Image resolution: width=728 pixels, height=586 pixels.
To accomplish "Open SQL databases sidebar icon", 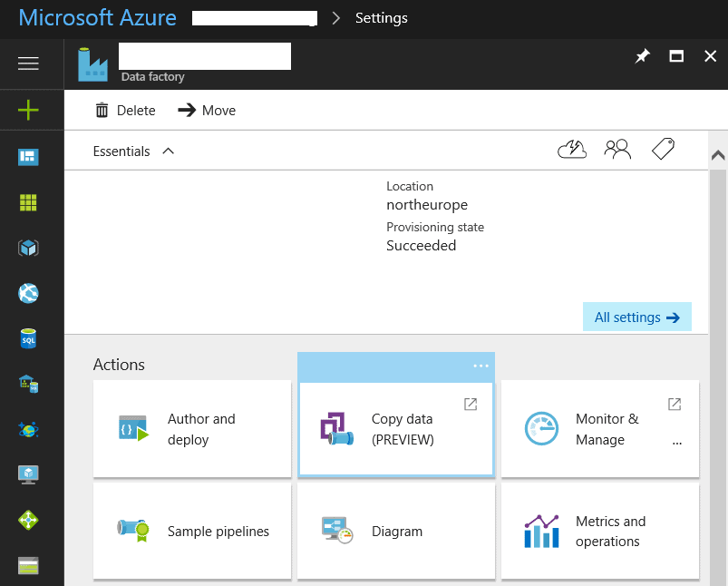I will pyautogui.click(x=28, y=338).
